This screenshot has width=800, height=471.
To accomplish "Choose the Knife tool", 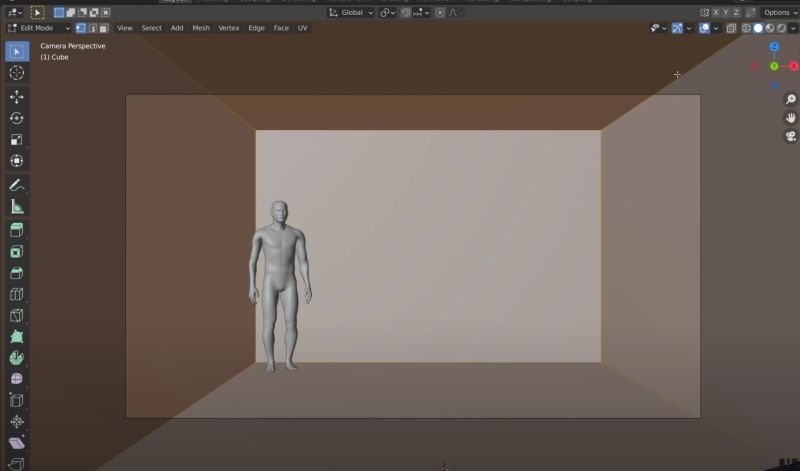I will (x=17, y=315).
